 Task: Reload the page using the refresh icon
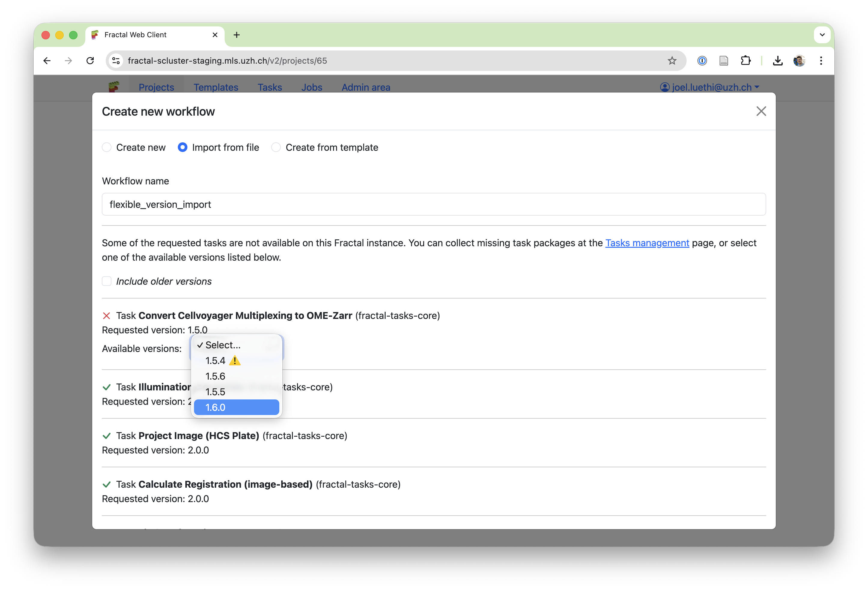90,60
